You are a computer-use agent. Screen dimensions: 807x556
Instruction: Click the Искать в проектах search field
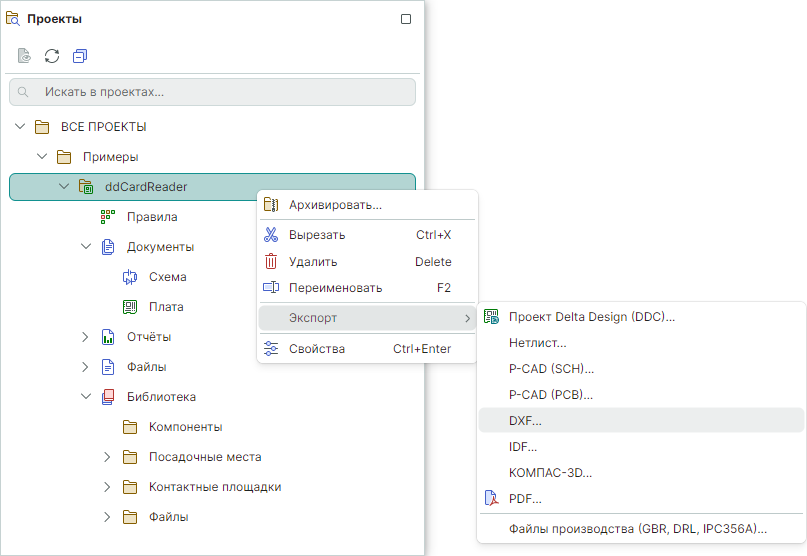[x=212, y=92]
